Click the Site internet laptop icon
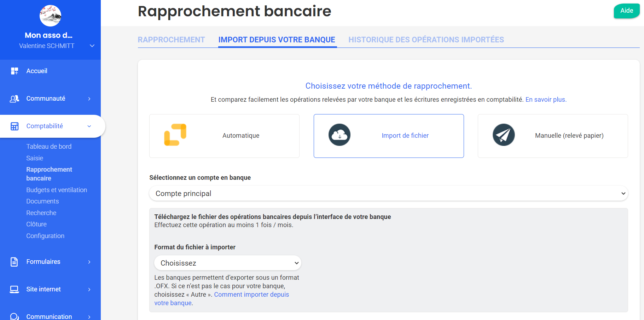Image resolution: width=644 pixels, height=320 pixels. click(x=14, y=289)
